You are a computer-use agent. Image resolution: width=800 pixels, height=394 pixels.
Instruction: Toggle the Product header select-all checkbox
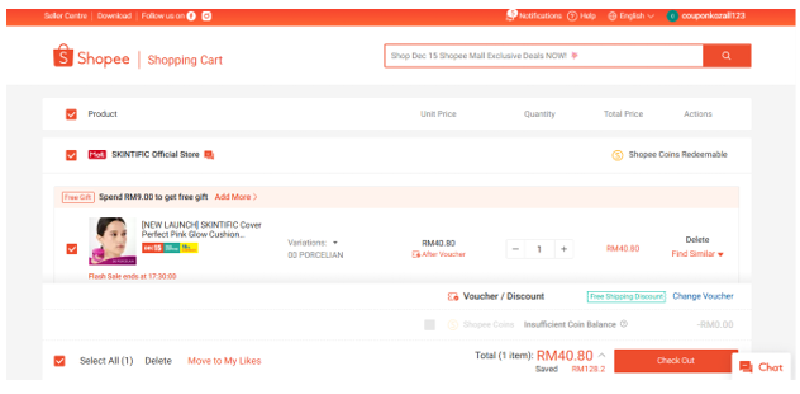tap(71, 114)
